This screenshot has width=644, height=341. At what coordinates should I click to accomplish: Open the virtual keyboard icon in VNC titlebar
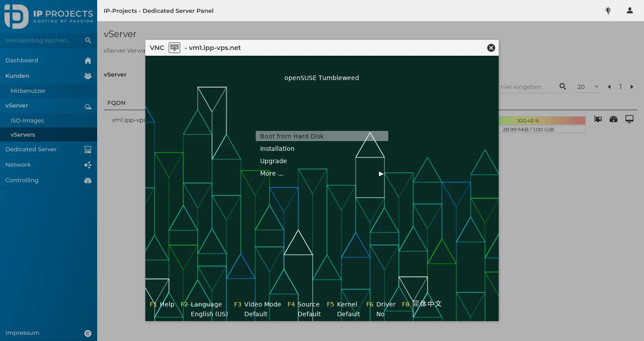point(174,47)
